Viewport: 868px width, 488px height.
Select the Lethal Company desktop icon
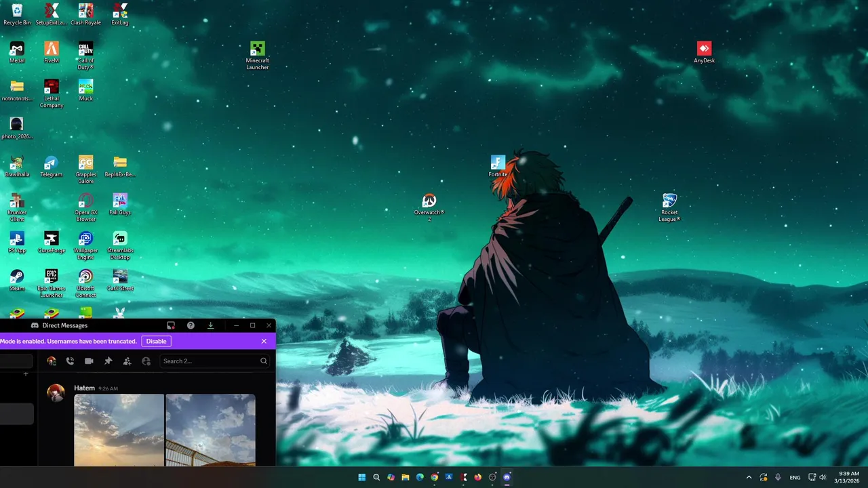[52, 94]
